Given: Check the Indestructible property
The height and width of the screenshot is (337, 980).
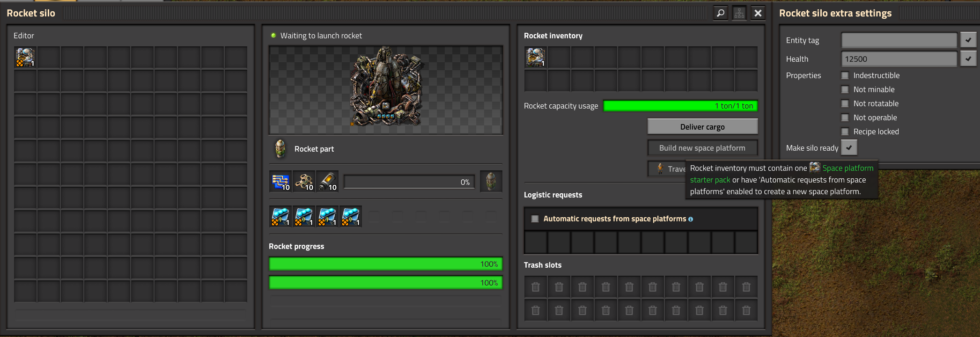Looking at the screenshot, I should pyautogui.click(x=845, y=75).
